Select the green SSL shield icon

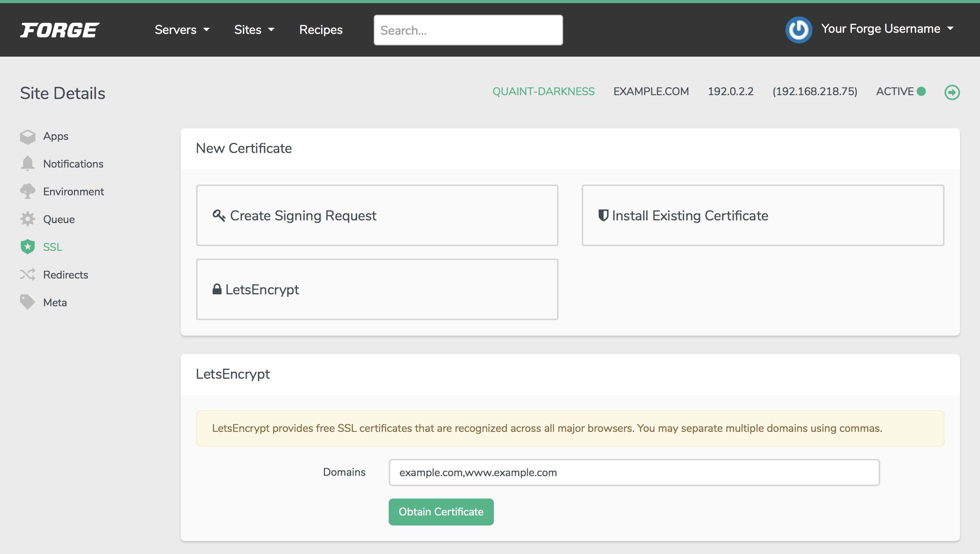pyautogui.click(x=27, y=247)
